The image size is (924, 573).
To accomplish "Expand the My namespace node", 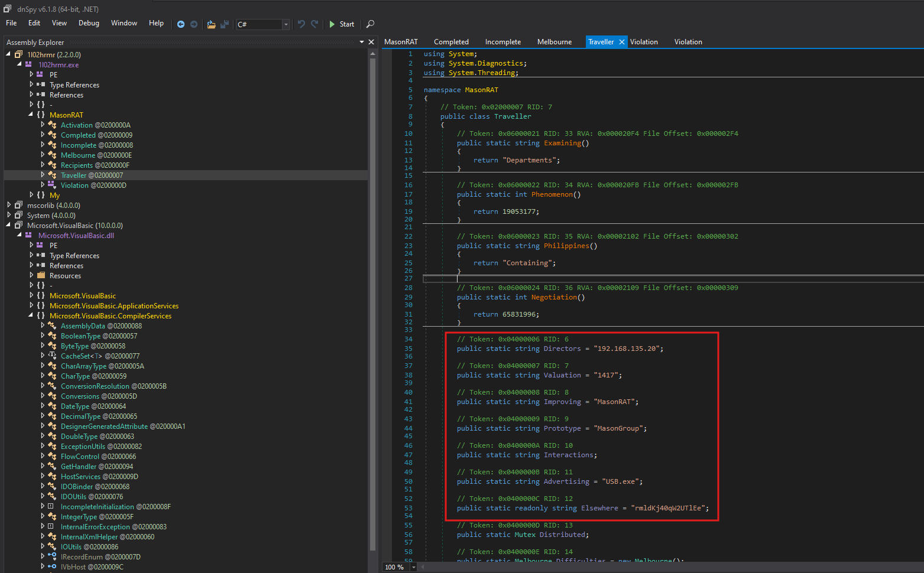I will (x=31, y=195).
